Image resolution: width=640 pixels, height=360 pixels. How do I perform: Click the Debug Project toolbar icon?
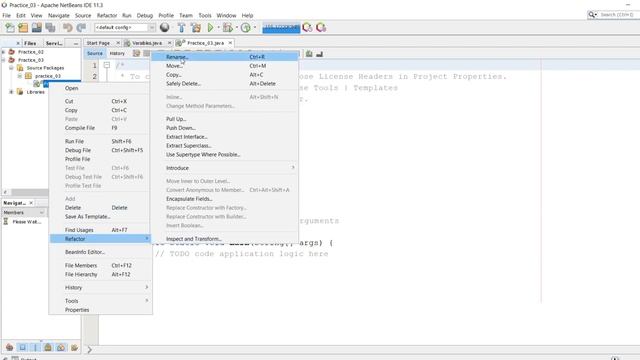click(228, 28)
